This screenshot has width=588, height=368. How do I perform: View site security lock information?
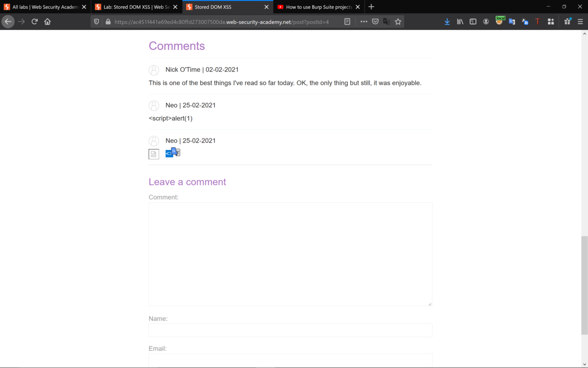pyautogui.click(x=108, y=22)
